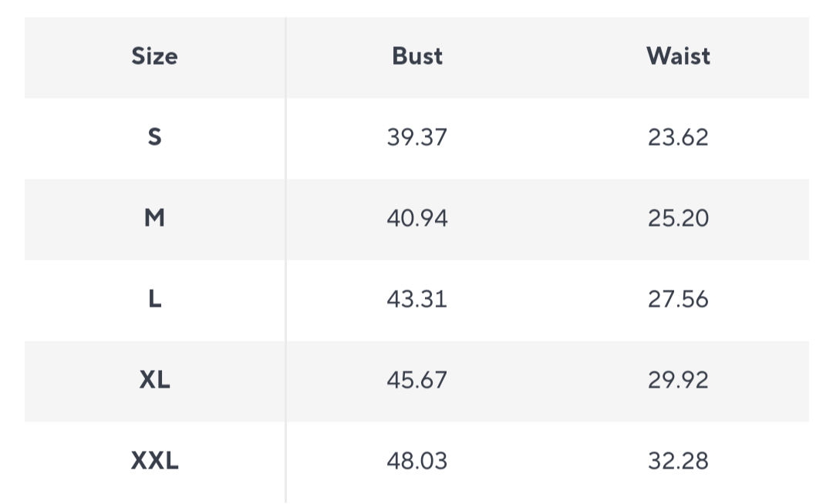Screen dimensions: 833x504
Task: Click the Waist column header
Action: click(x=678, y=56)
